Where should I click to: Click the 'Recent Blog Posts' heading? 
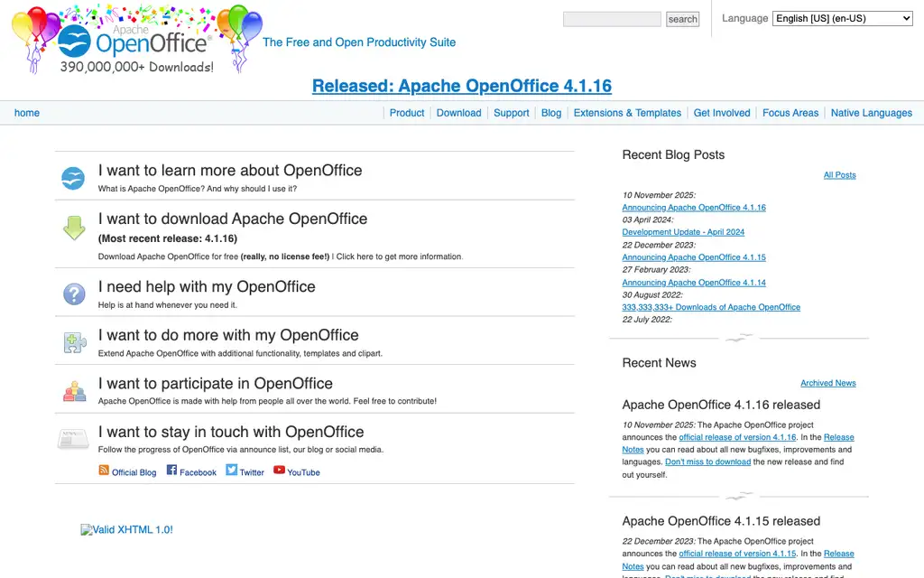pos(673,154)
